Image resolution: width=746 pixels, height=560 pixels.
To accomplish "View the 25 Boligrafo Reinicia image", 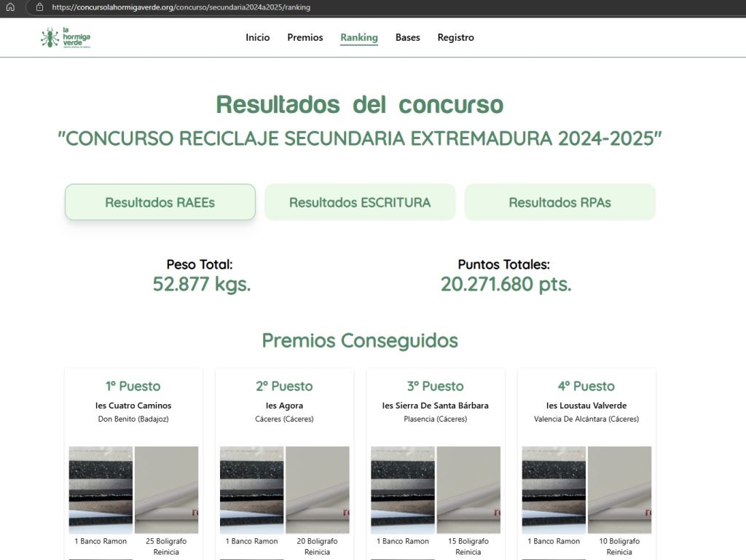I will click(166, 489).
